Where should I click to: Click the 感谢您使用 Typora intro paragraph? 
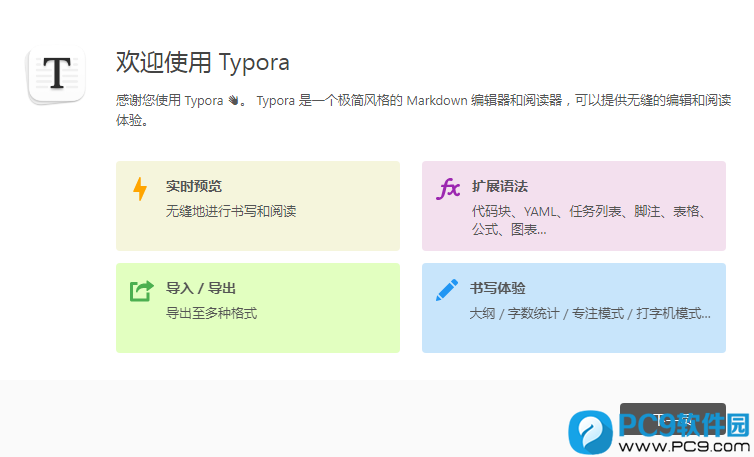coord(423,110)
